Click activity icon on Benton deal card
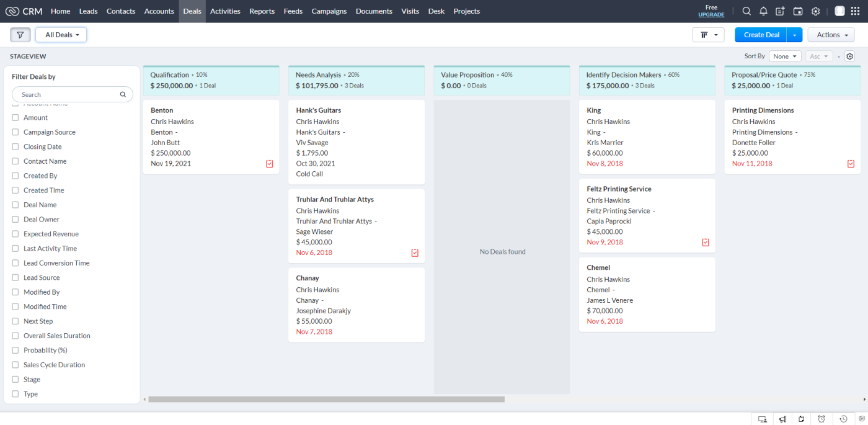The image size is (868, 425). [x=270, y=164]
